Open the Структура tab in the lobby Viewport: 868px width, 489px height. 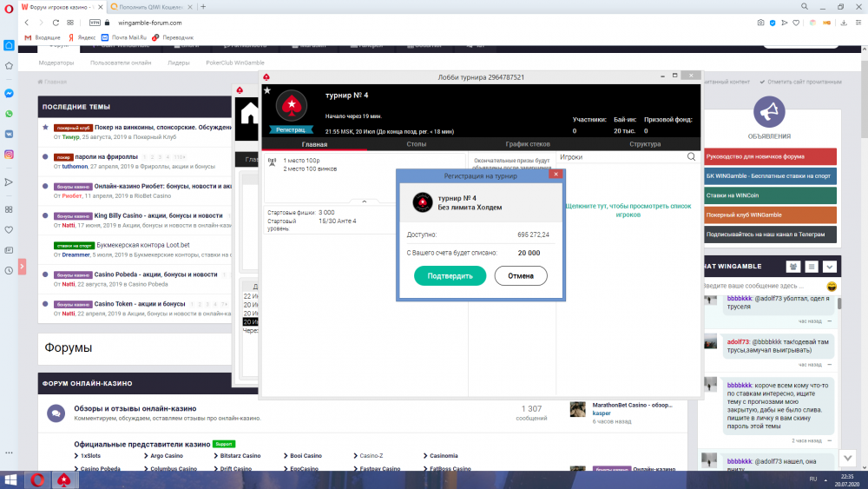click(645, 144)
